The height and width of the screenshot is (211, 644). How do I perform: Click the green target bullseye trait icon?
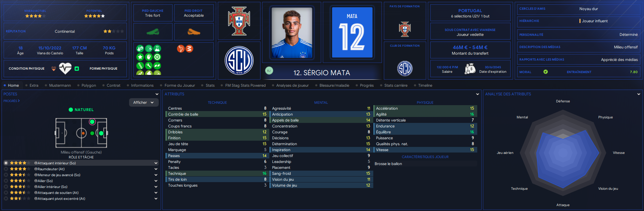pyautogui.click(x=157, y=57)
